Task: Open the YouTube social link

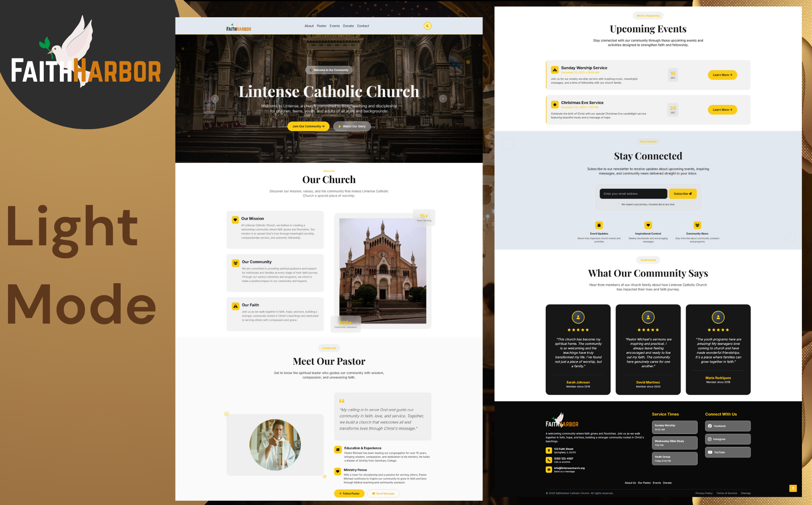Action: pos(727,452)
